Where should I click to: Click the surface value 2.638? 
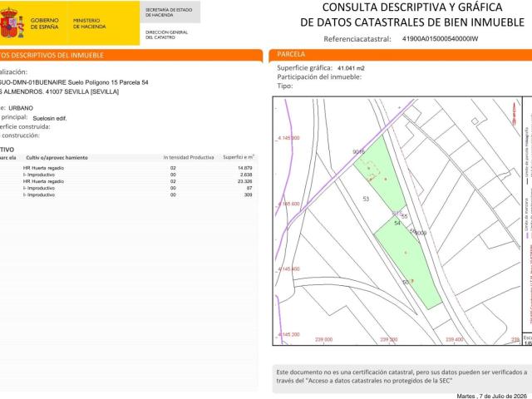click(x=246, y=175)
